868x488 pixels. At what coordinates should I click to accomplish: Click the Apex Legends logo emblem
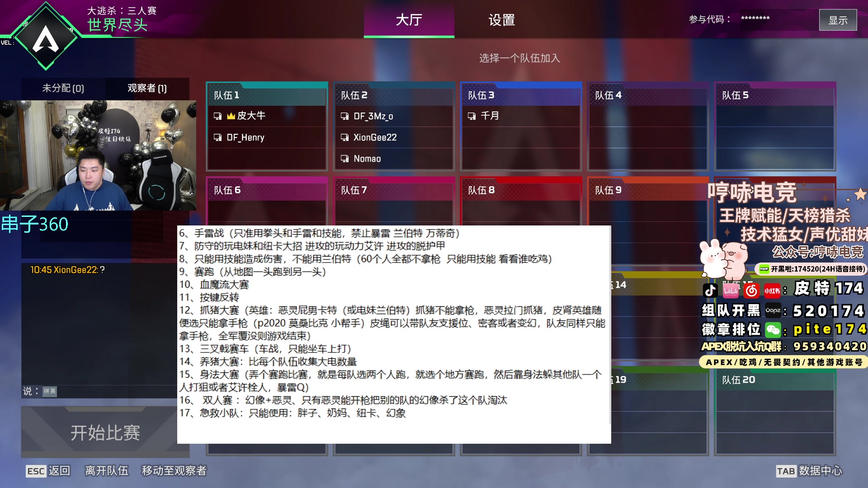click(46, 38)
